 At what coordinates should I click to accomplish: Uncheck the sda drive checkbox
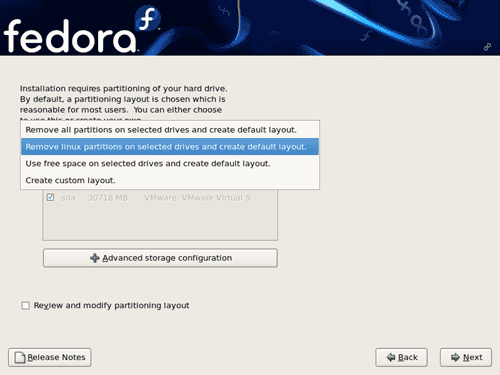(50, 197)
